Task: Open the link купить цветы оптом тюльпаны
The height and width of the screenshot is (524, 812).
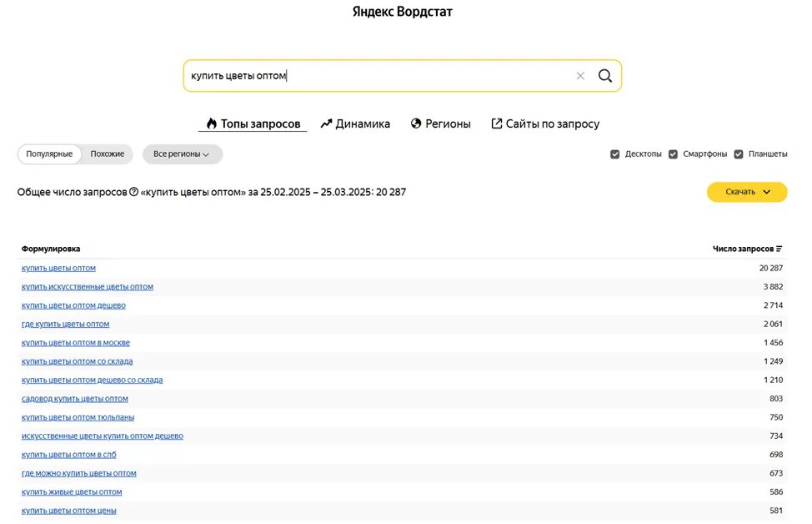Action: tap(78, 417)
